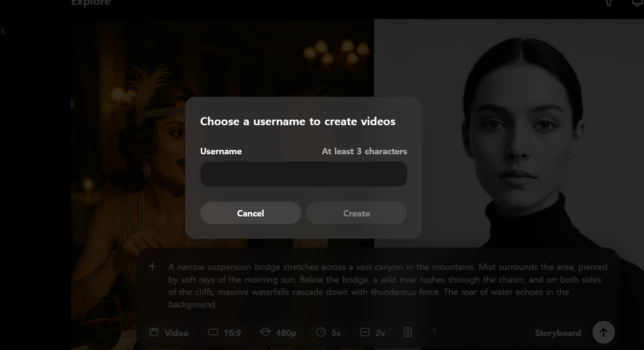The image size is (644, 350).
Task: Click the "Username" field label
Action: pos(221,151)
